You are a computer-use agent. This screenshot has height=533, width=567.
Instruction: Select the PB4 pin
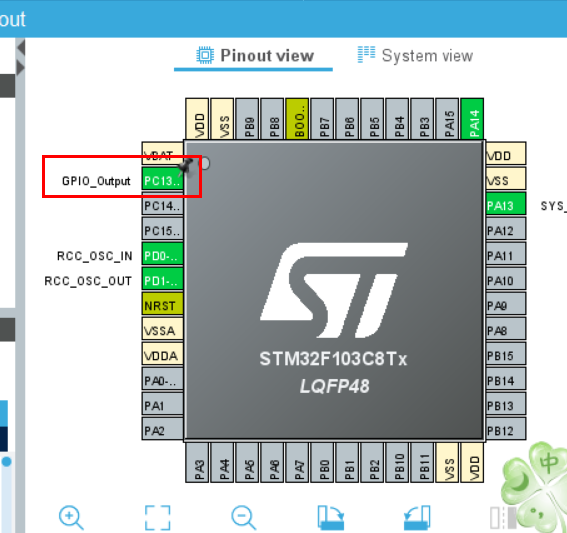coord(397,119)
